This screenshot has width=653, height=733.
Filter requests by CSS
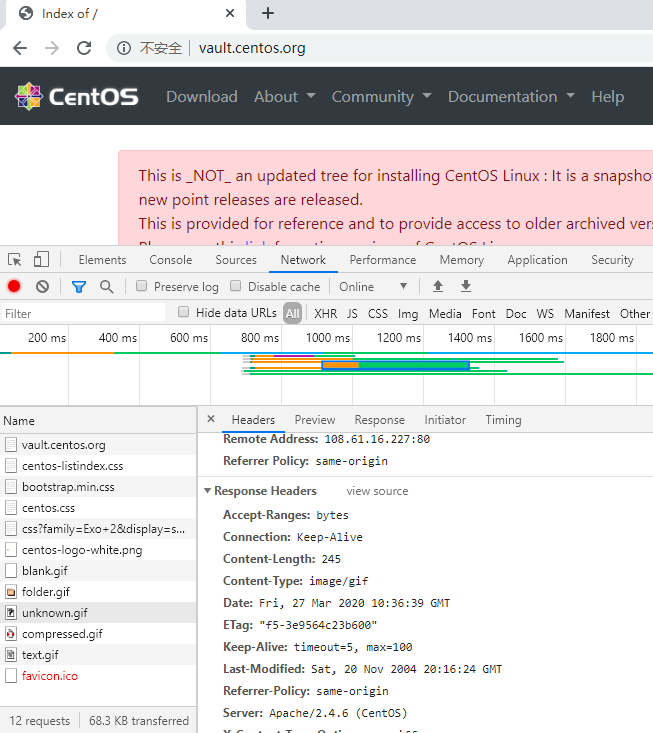coord(378,314)
